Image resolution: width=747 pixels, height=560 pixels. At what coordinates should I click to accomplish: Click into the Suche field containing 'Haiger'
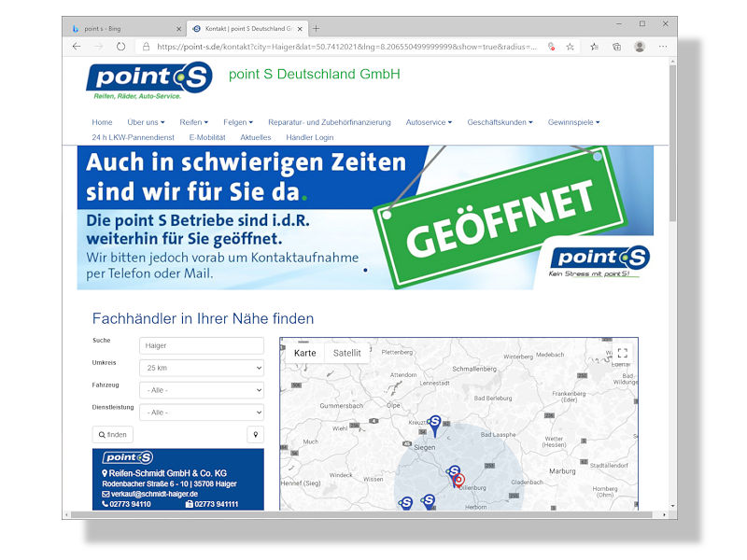(202, 345)
